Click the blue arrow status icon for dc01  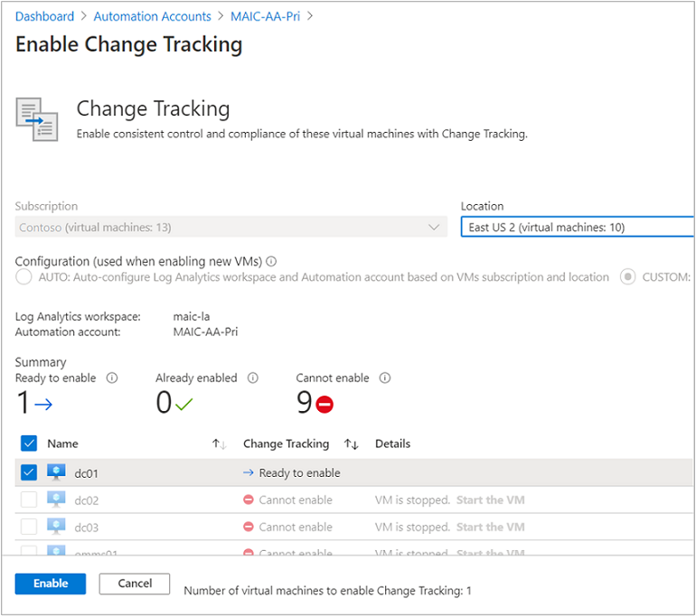click(x=249, y=472)
